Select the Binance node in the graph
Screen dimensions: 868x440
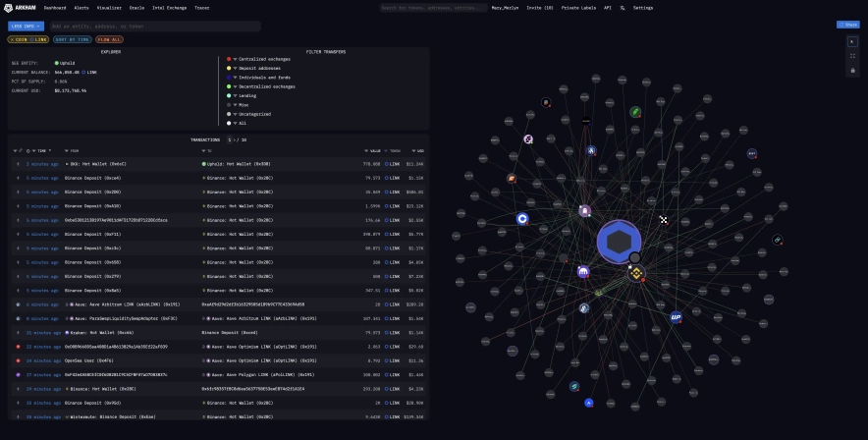click(636, 275)
